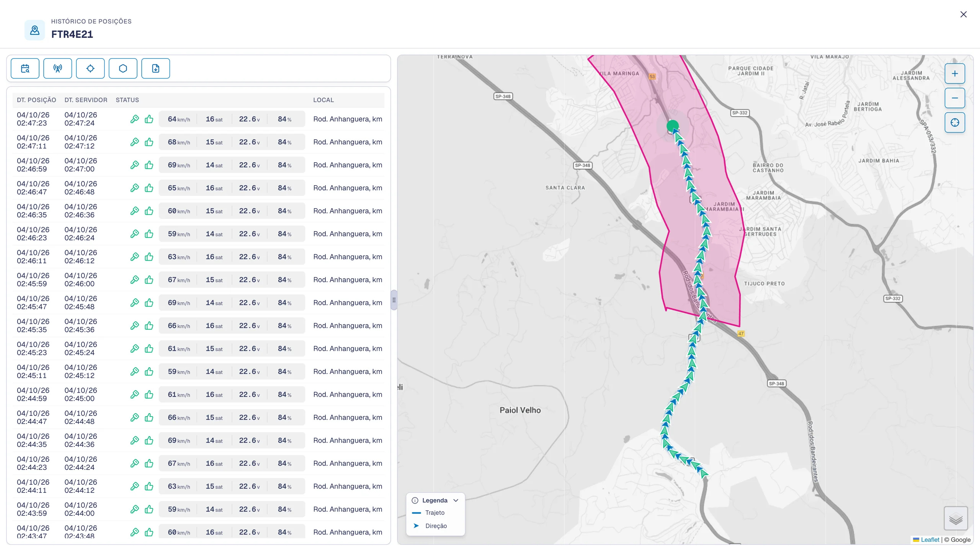Click the ignition key icon in 02:47:23 row
980x551 pixels.
(134, 119)
